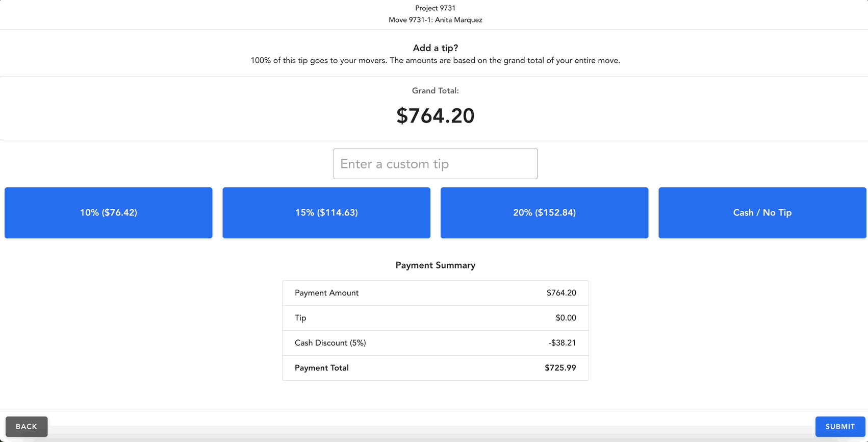Viewport: 868px width, 442px height.
Task: Select the Move 9731-1: Anita Marquez label
Action: pyautogui.click(x=435, y=20)
